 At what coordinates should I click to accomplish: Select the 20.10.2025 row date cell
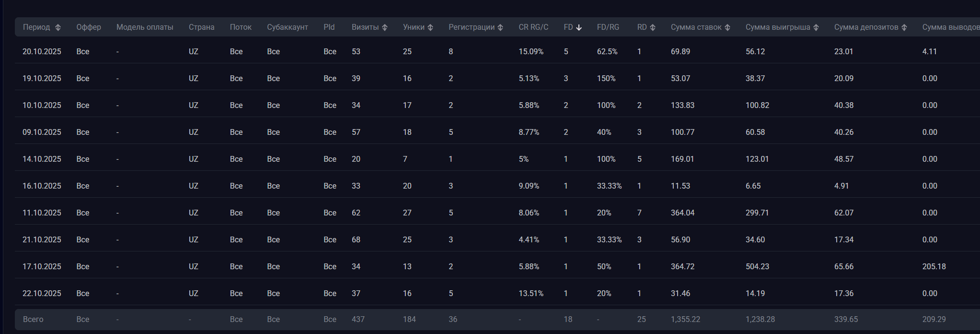click(x=42, y=51)
